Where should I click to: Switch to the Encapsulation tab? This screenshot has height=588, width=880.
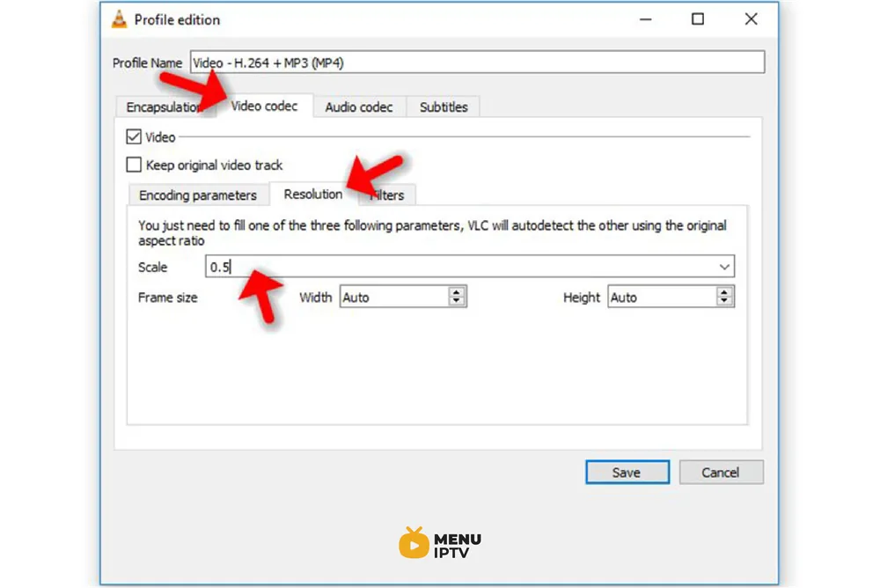[x=165, y=107]
